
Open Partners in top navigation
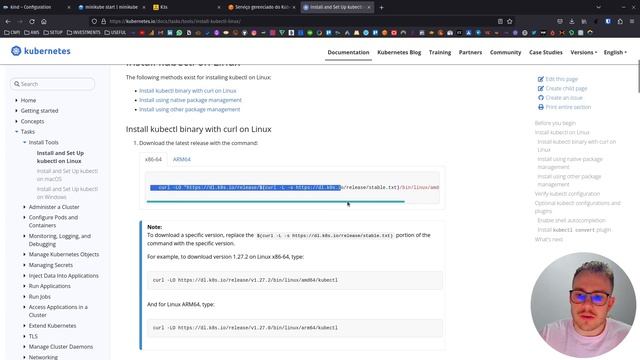[x=470, y=52]
